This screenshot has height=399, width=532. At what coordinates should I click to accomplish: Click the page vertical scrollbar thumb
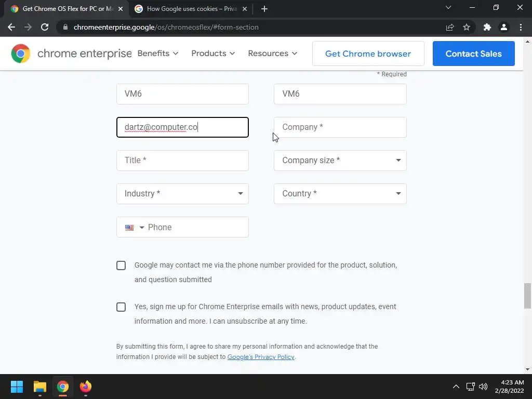pyautogui.click(x=527, y=296)
